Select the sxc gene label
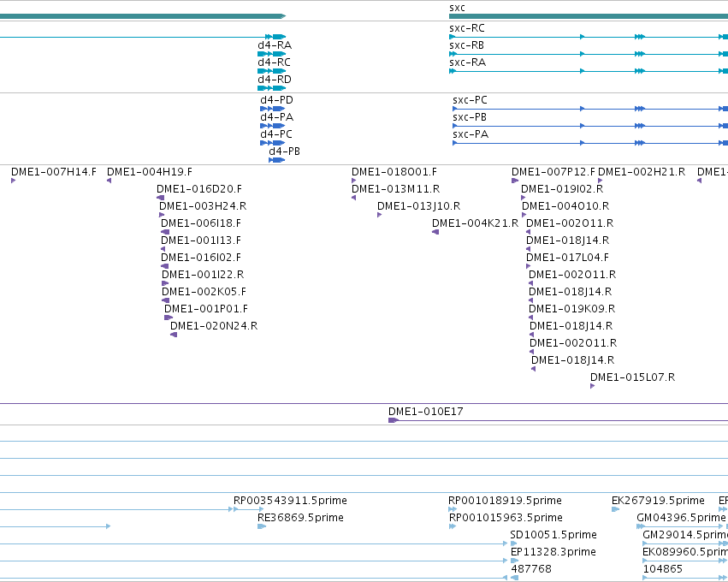The width and height of the screenshot is (728, 582). point(457,8)
